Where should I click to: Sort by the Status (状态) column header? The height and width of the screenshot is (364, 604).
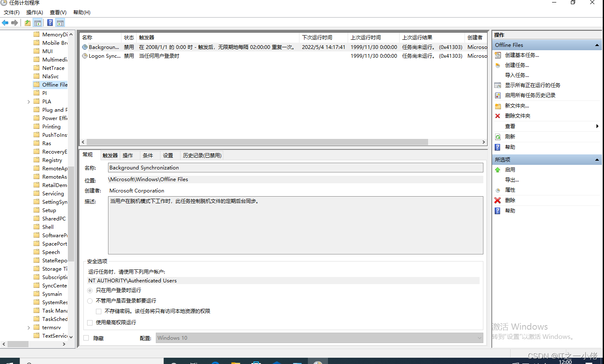click(x=129, y=38)
